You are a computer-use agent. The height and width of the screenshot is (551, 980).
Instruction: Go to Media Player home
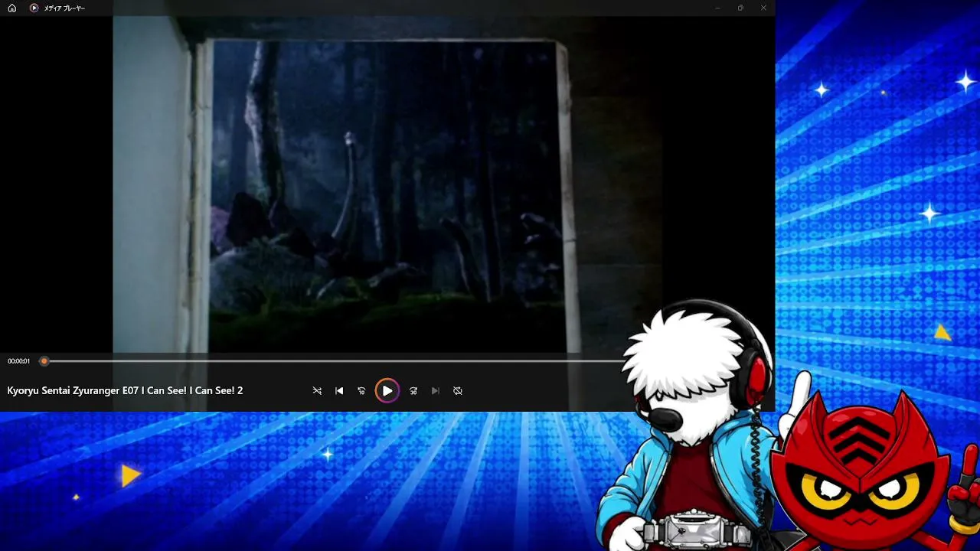pos(11,8)
